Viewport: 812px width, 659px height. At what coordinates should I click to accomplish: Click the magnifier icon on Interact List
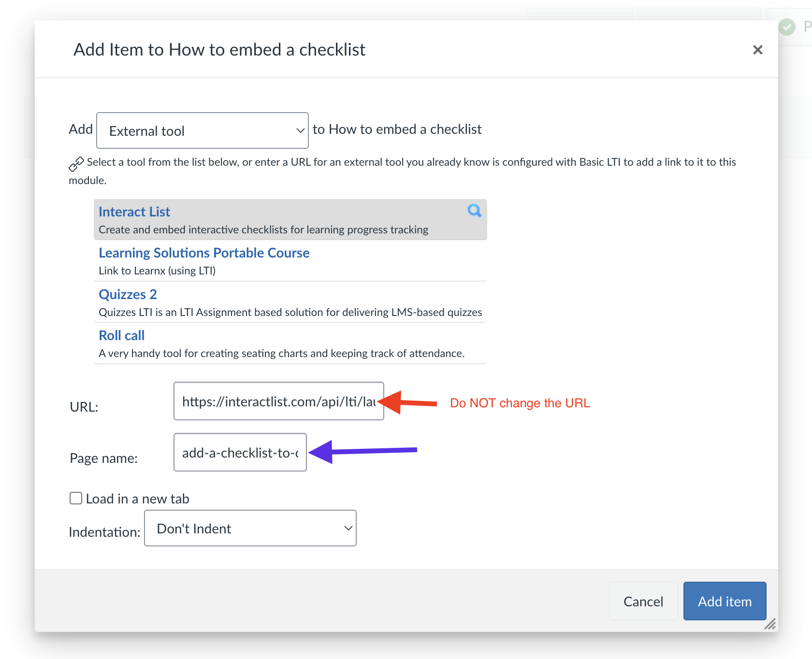pos(474,211)
